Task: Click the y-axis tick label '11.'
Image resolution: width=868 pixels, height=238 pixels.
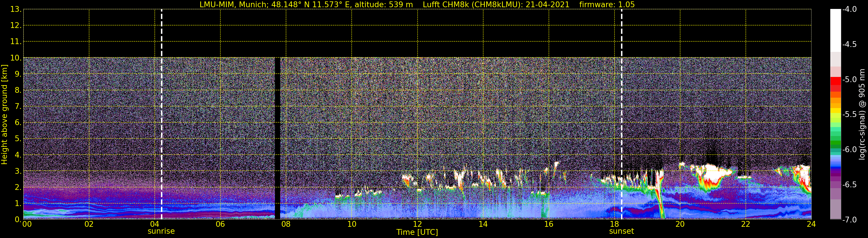Action: click(16, 42)
